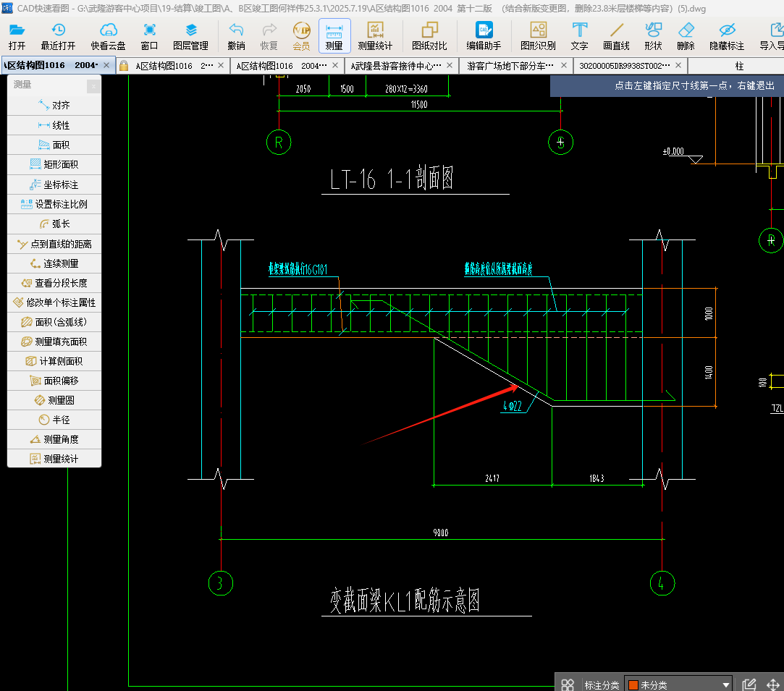Click the 撤销 undo arrow
Viewport: 784px width, 691px height.
236,36
